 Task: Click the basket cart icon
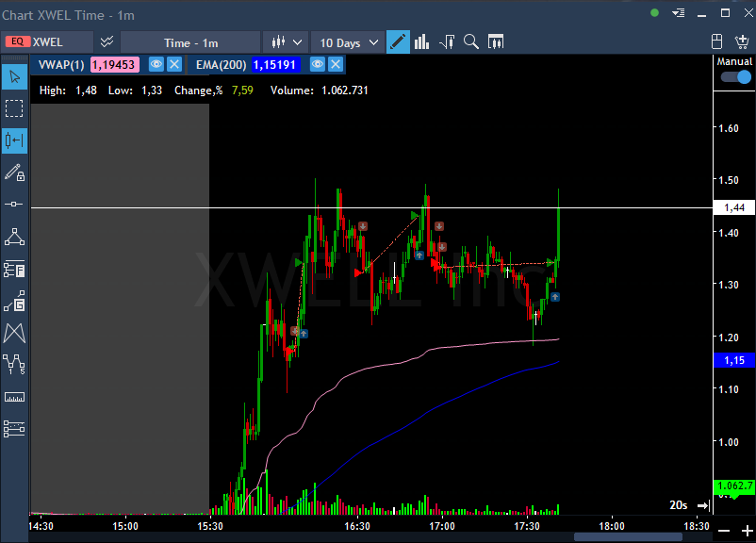point(742,42)
